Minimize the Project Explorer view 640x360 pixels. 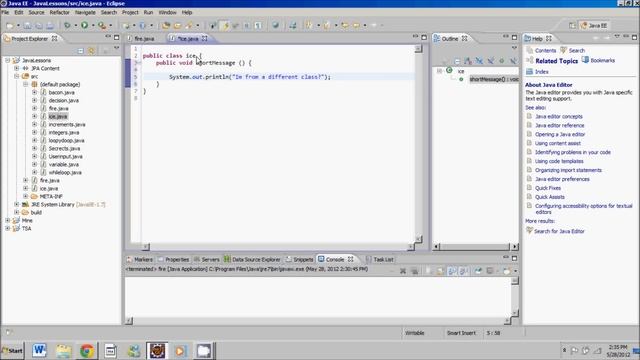tap(108, 37)
